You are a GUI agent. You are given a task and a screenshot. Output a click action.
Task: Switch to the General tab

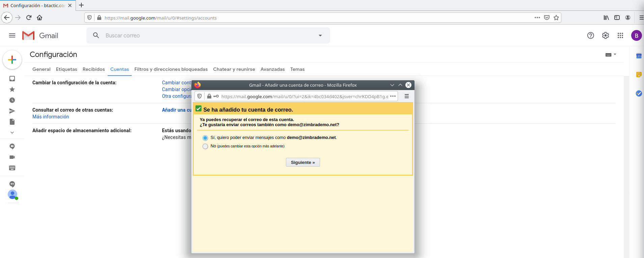click(x=42, y=69)
